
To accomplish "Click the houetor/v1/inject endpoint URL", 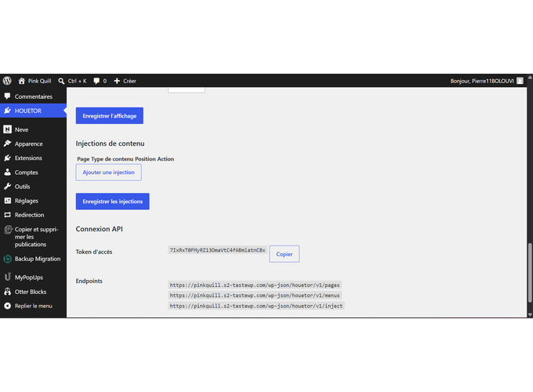I will pos(256,306).
